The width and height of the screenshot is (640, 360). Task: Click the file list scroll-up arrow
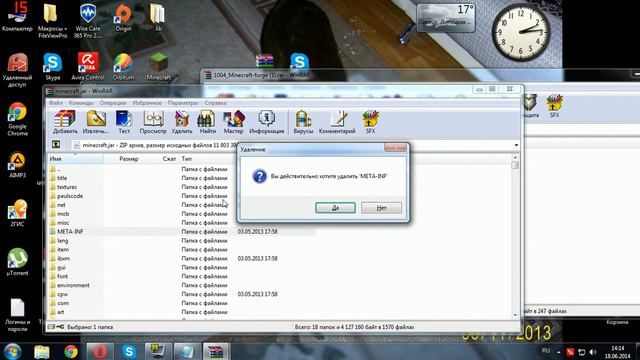tap(515, 157)
